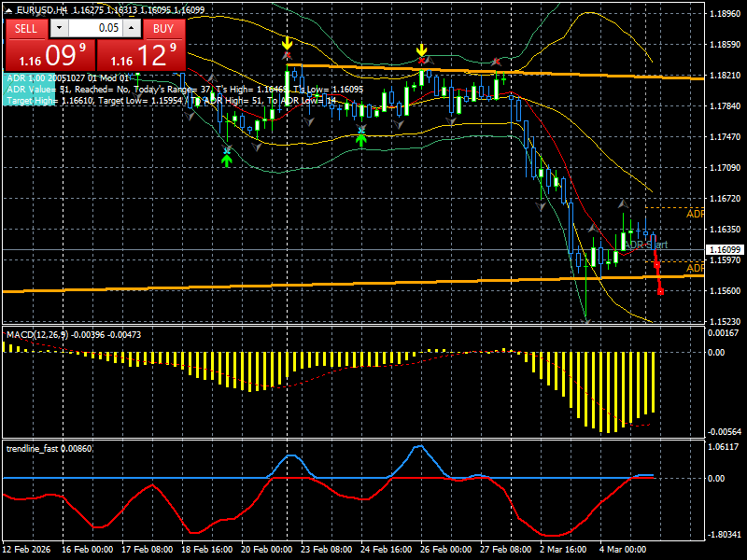Click the gray fractal arrow above 4 Mar candles

coord(623,203)
